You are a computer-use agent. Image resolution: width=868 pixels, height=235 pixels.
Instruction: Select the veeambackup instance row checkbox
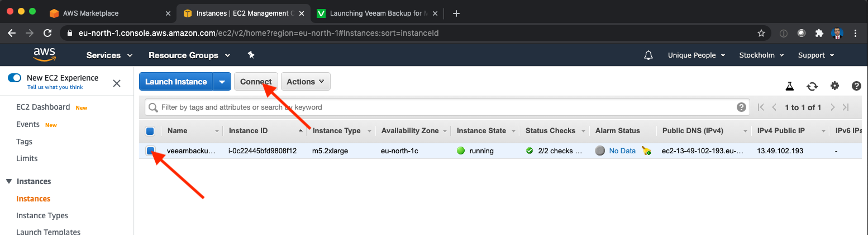[150, 151]
